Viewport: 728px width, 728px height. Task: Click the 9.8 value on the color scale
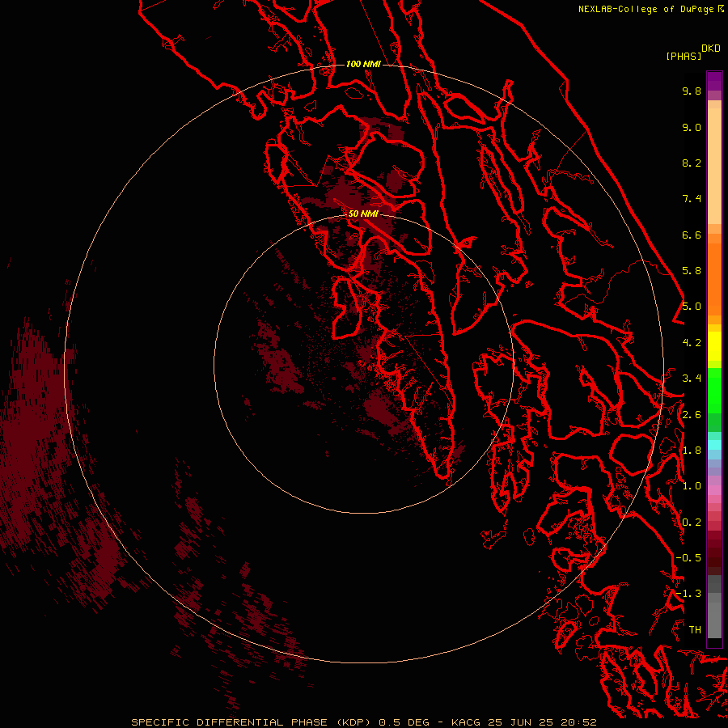[692, 91]
